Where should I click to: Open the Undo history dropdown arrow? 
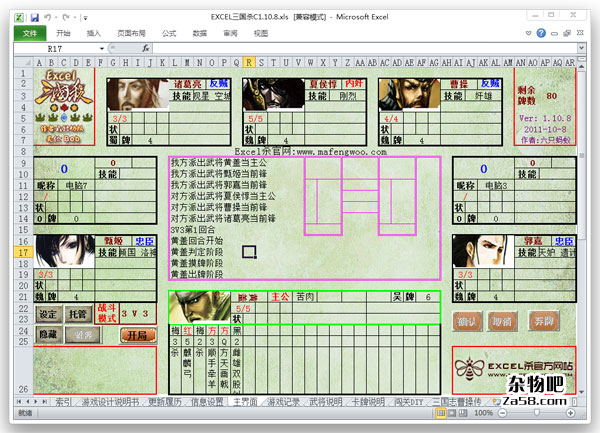(56, 18)
